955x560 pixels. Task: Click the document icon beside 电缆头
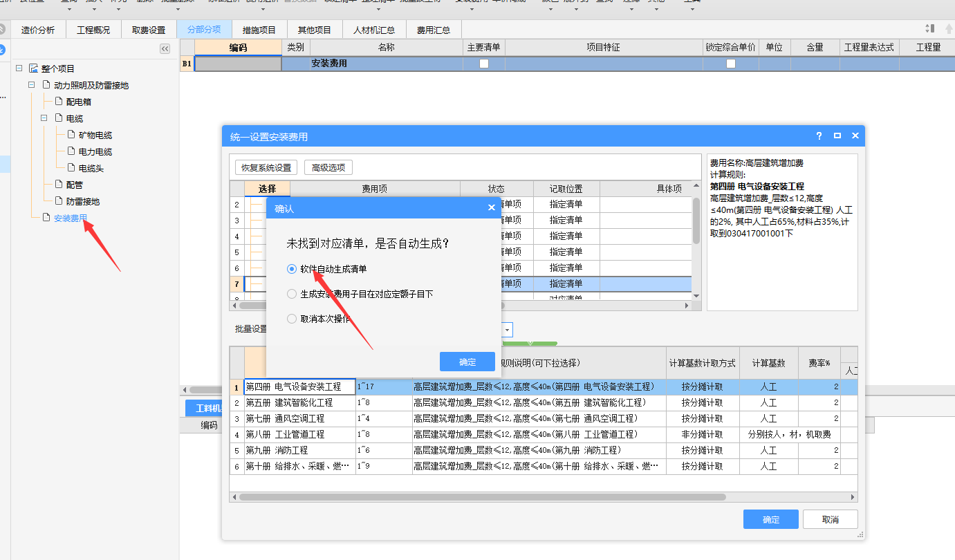click(x=71, y=168)
